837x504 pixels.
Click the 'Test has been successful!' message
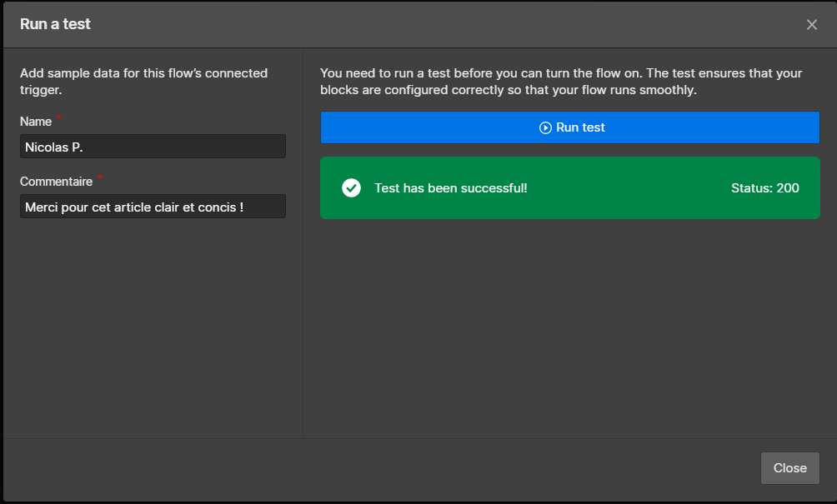coord(450,188)
